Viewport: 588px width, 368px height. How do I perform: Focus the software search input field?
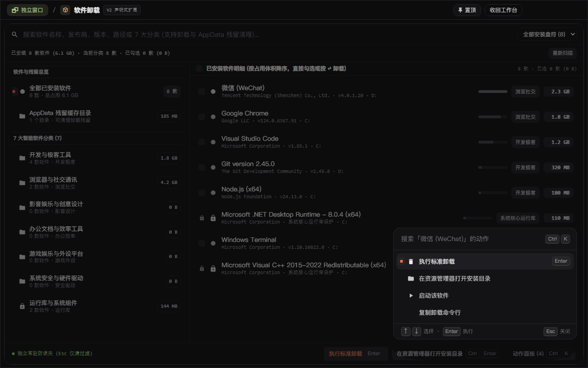(266, 34)
